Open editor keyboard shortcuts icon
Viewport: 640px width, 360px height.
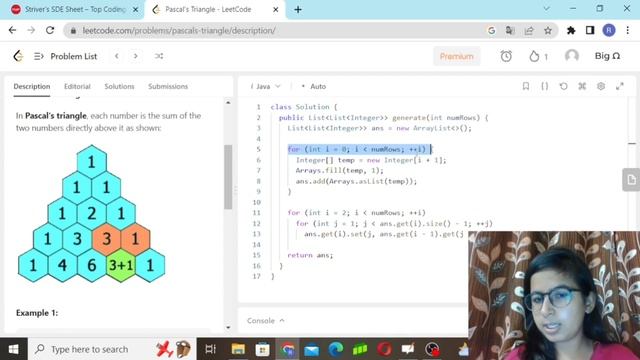click(x=582, y=86)
